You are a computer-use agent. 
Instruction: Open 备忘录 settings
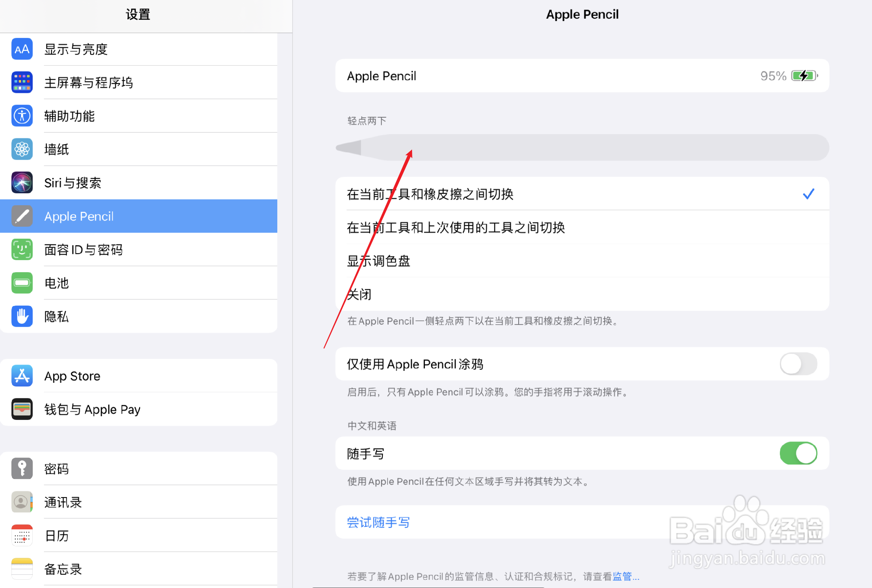point(139,569)
